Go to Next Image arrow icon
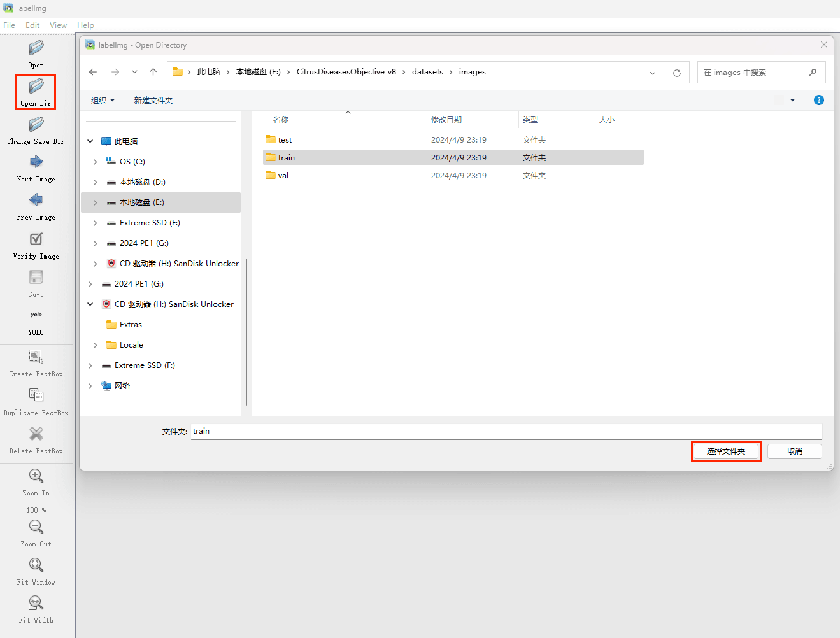840x638 pixels. [x=36, y=162]
